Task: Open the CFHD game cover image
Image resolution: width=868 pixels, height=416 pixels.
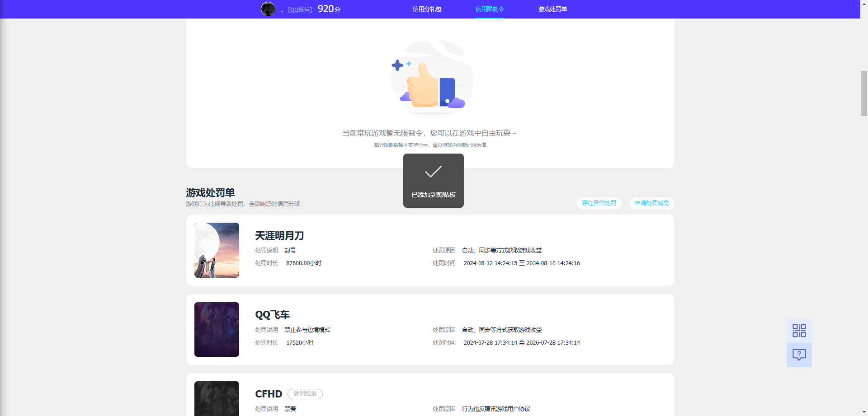Action: click(216, 399)
